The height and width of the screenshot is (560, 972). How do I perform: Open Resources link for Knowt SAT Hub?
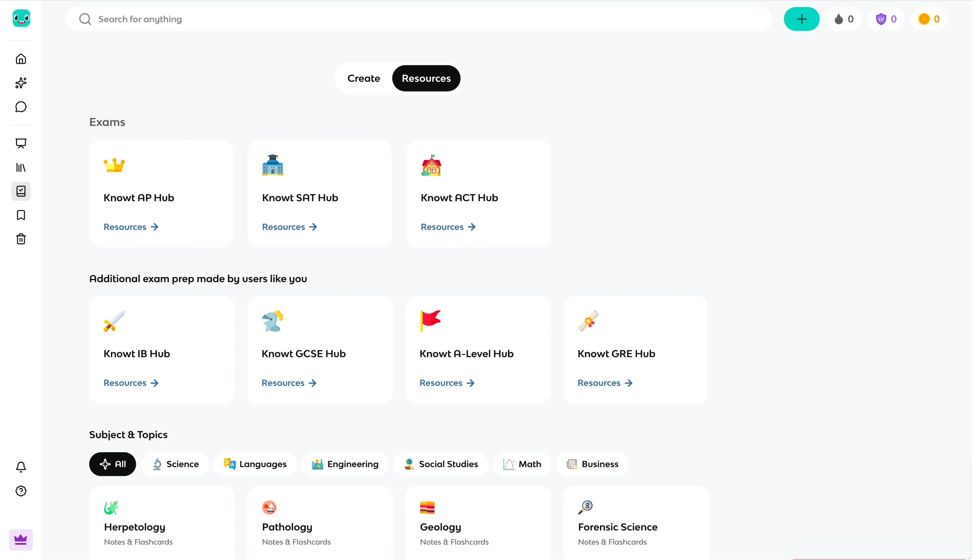289,227
